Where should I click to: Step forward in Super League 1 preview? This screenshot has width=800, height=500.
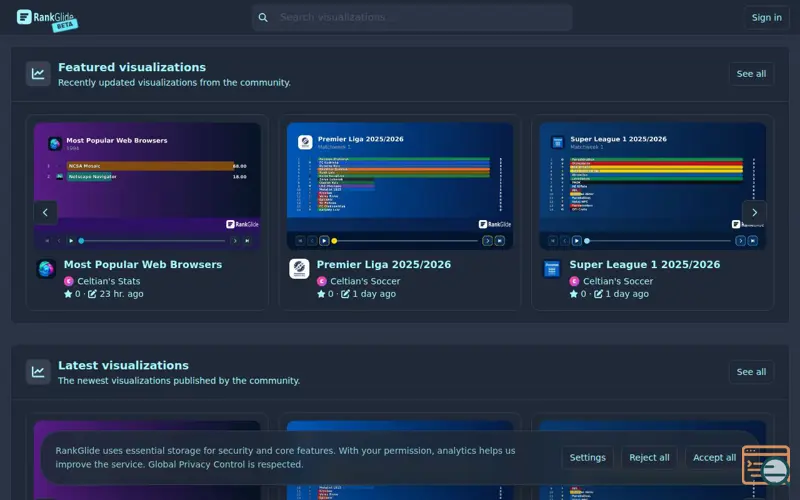pos(740,241)
